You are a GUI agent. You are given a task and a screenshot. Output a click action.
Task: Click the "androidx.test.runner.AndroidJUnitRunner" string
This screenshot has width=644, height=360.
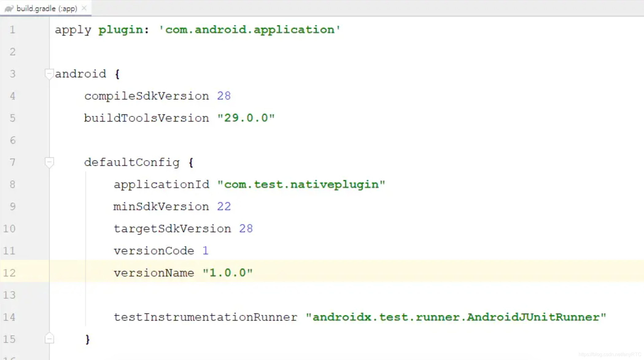[456, 317]
